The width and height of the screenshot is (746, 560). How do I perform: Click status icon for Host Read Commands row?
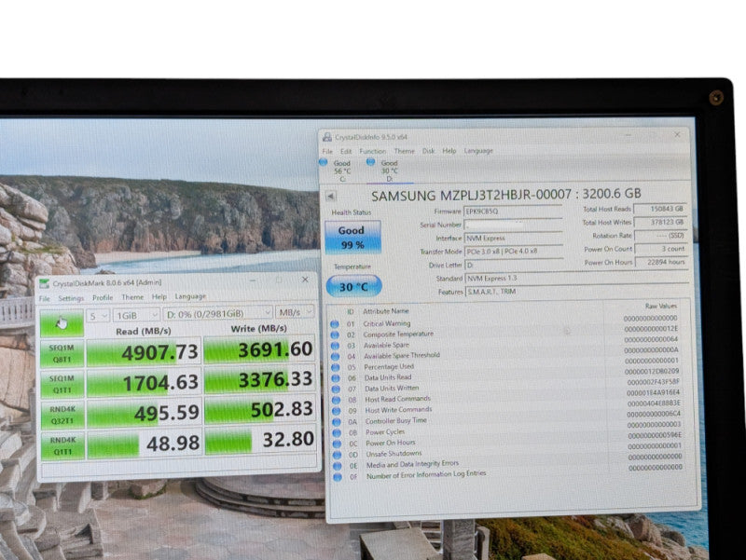click(x=337, y=401)
